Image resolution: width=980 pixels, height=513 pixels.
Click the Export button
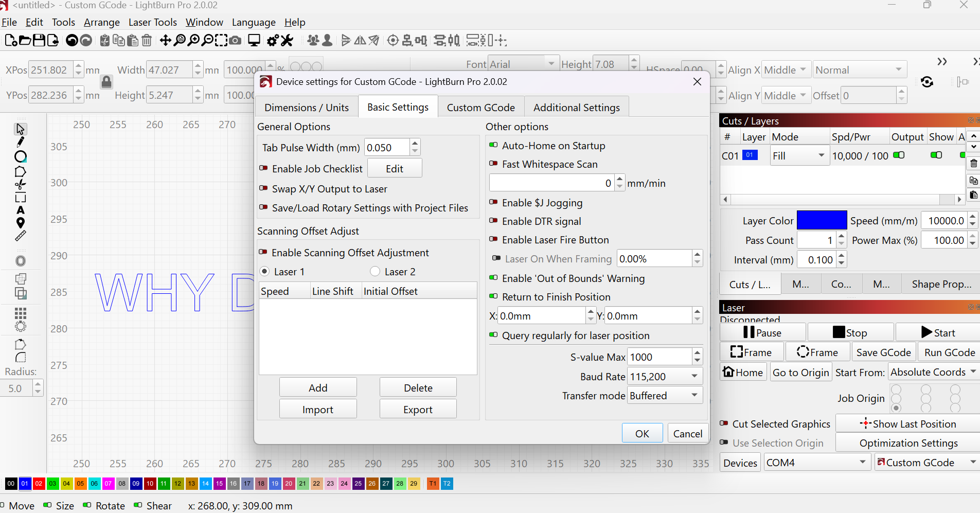[418, 409]
